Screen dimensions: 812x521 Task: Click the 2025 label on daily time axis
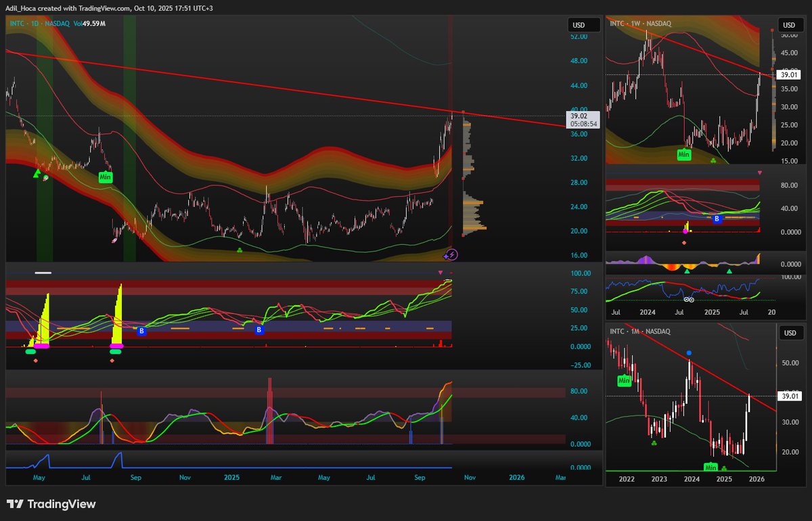[233, 477]
